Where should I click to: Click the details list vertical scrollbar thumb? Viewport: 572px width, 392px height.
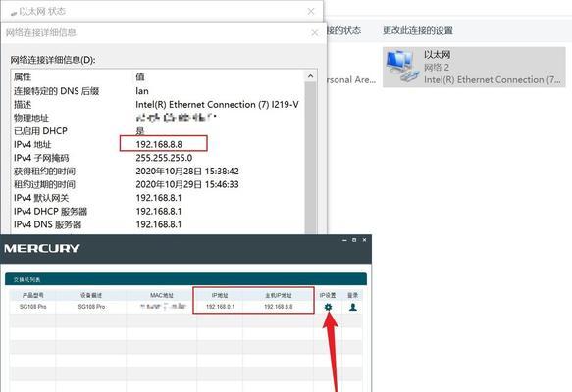tap(310, 158)
